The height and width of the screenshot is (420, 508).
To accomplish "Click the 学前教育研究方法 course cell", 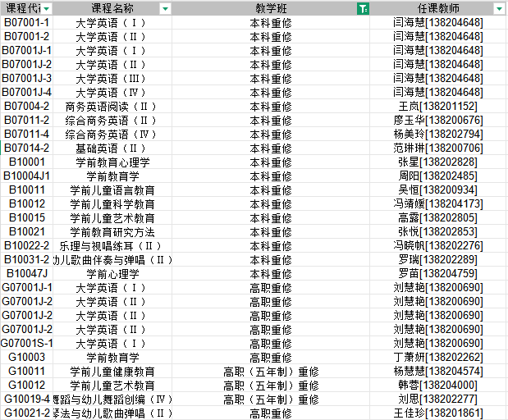I will (112, 232).
